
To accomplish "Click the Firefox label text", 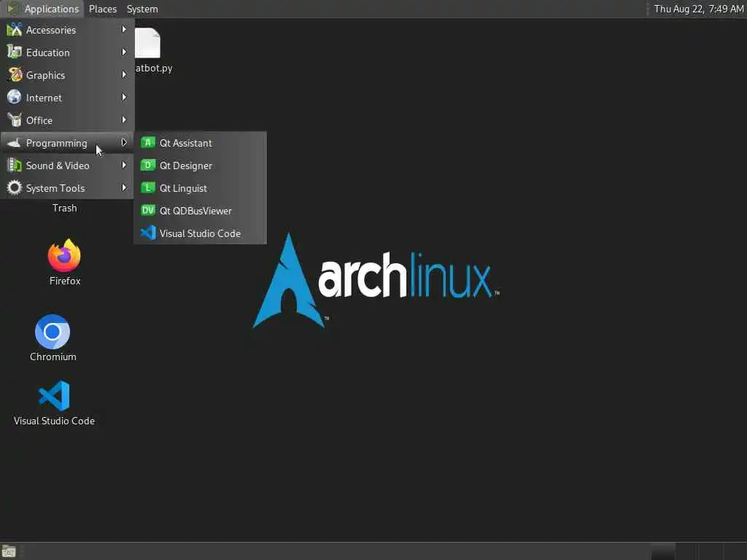I will (x=65, y=281).
